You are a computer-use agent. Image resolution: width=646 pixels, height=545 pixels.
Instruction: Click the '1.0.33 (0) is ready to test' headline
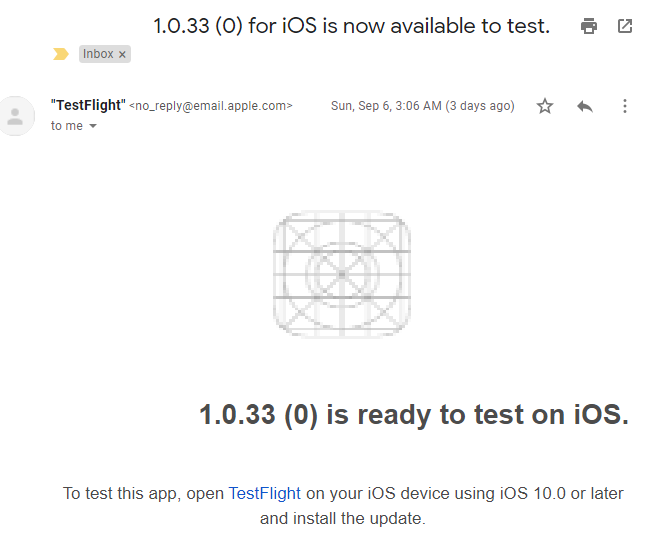414,414
